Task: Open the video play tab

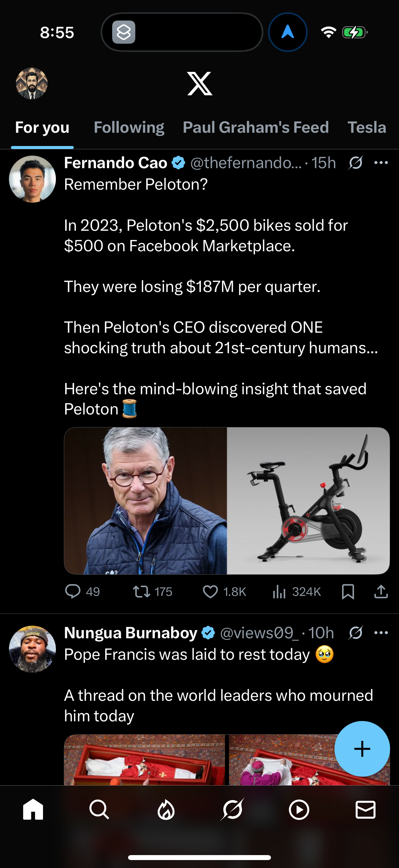Action: 299,810
